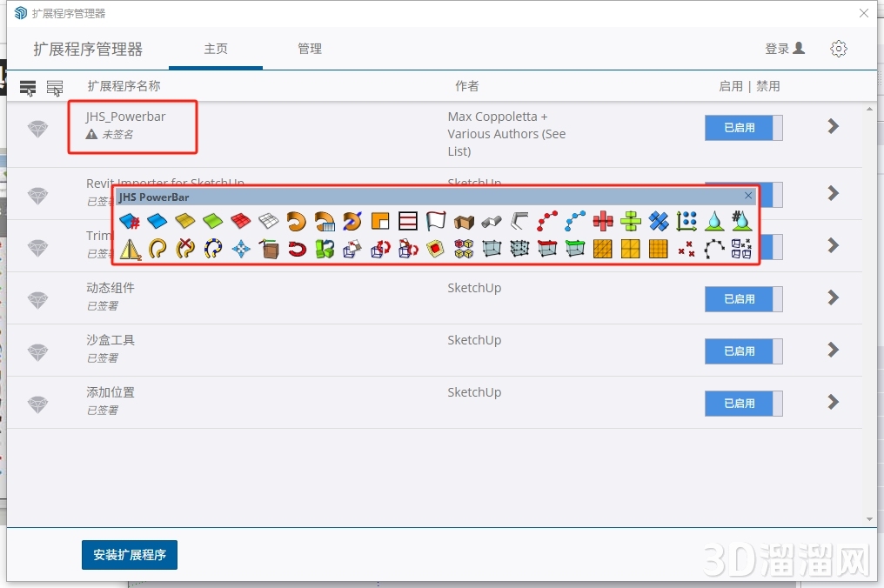This screenshot has width=884, height=588.
Task: Switch to the 管理 tab
Action: (x=310, y=49)
